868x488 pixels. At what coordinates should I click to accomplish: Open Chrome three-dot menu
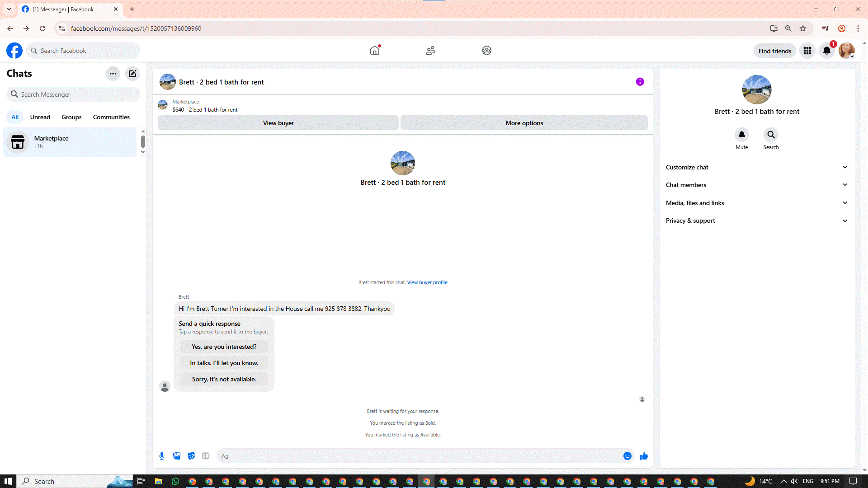tap(858, 28)
